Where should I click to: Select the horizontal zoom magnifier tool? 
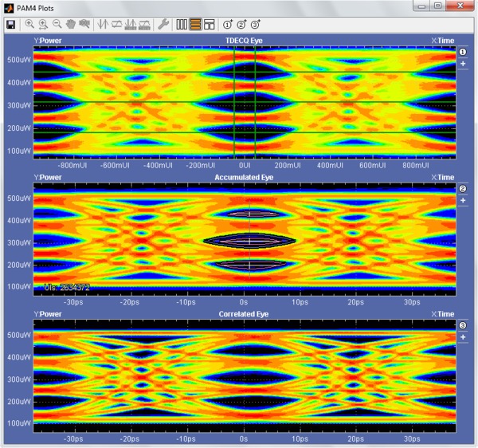click(x=43, y=25)
